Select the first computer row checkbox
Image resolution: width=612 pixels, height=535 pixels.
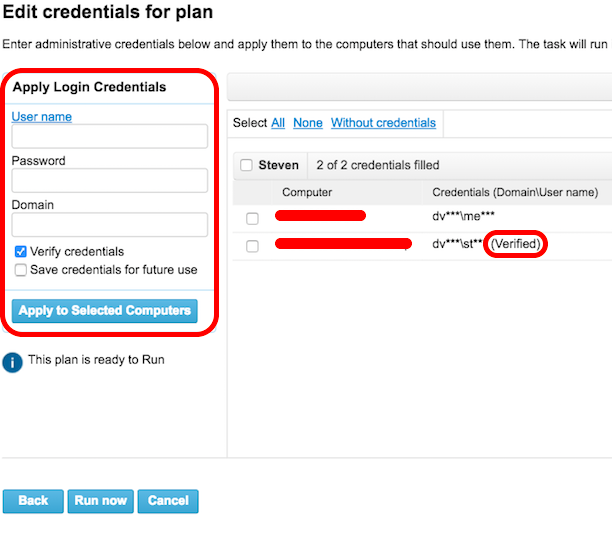[252, 219]
